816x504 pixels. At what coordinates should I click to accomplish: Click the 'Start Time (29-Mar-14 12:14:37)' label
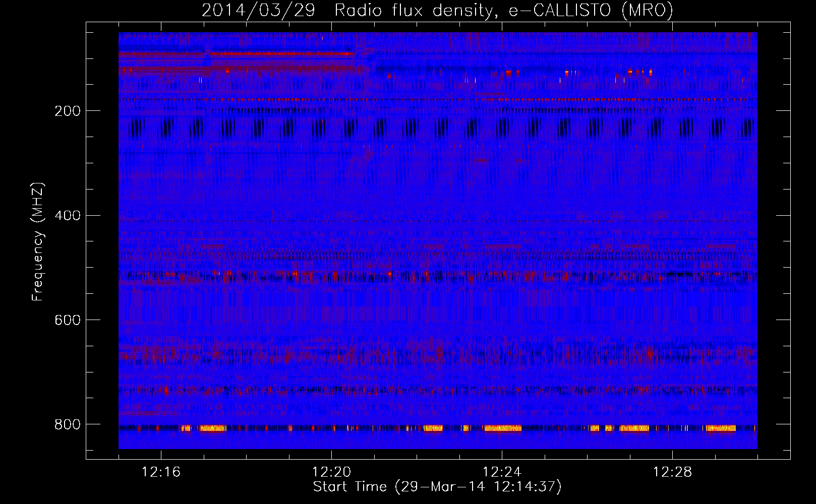pos(437,487)
